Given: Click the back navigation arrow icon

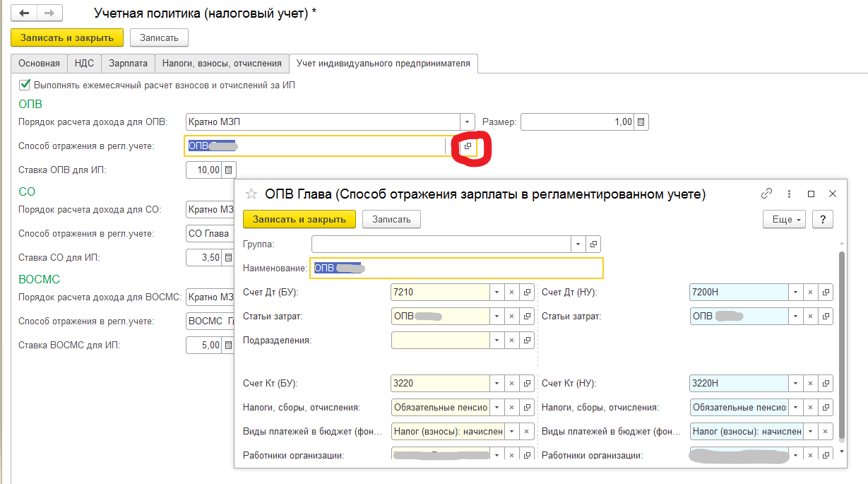Looking at the screenshot, I should pyautogui.click(x=24, y=13).
